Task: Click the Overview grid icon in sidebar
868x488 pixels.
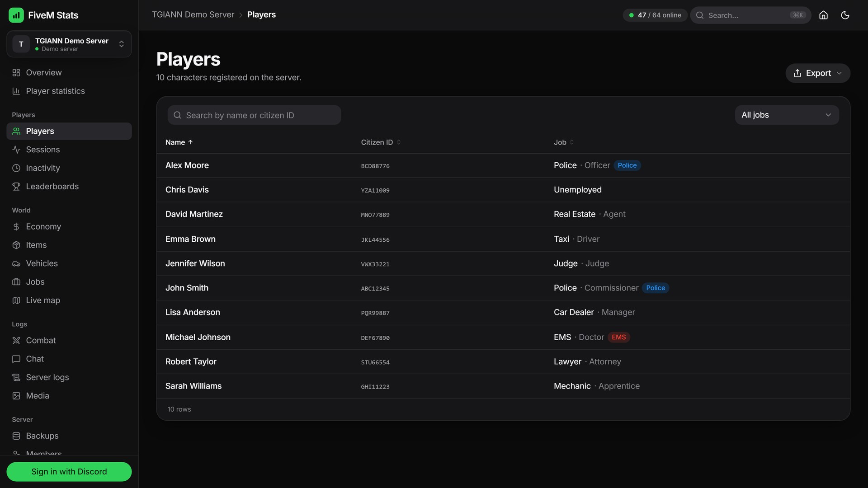Action: coord(16,73)
